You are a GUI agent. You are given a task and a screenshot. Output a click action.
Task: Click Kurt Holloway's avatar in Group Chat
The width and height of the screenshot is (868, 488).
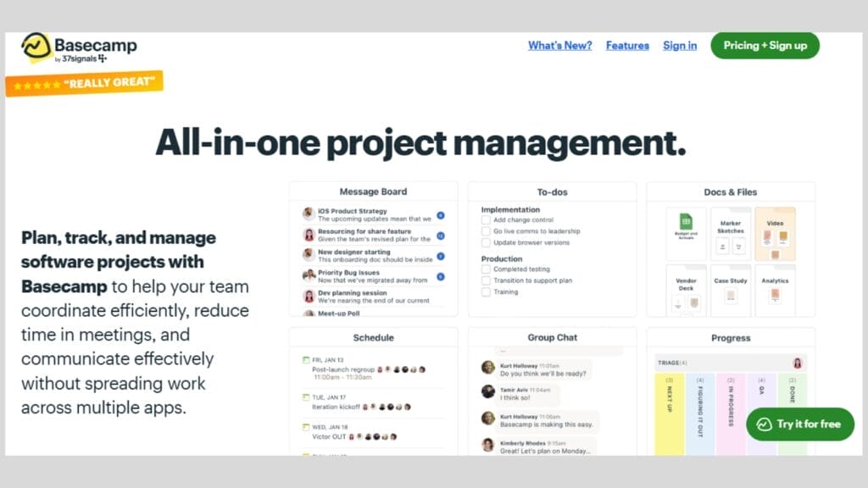point(487,366)
